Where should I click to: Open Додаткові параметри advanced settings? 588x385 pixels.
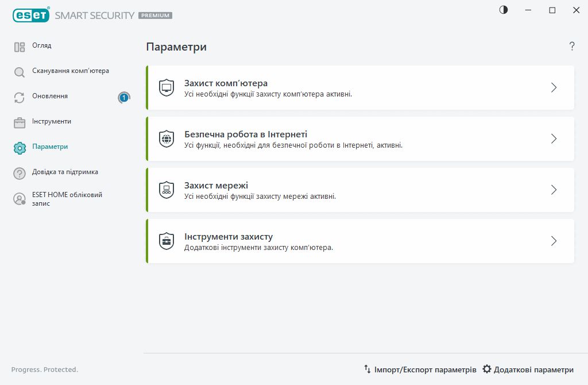(x=528, y=369)
